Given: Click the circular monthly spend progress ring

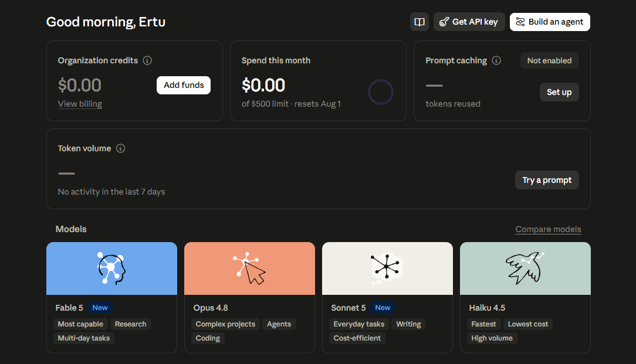Looking at the screenshot, I should tap(380, 92).
